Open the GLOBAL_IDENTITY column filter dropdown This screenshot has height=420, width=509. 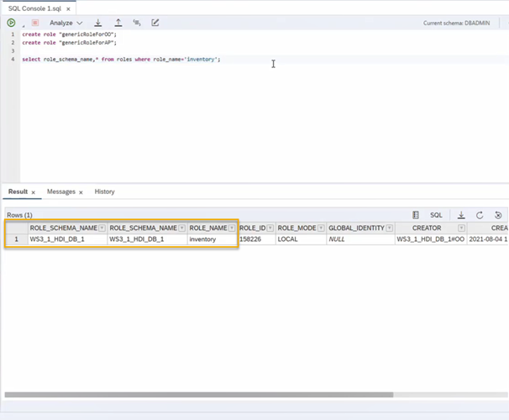click(389, 228)
